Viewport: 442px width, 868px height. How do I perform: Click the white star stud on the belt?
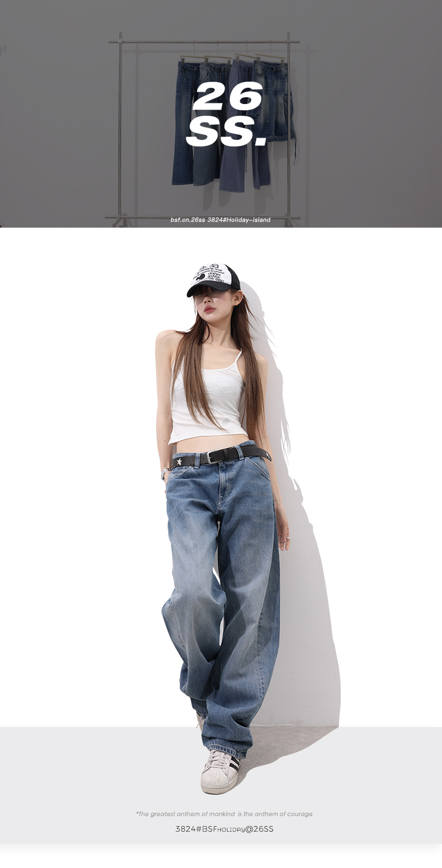pos(180,461)
